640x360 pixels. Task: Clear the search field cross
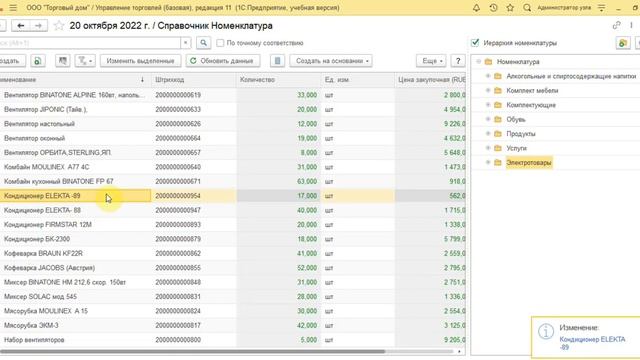(185, 43)
